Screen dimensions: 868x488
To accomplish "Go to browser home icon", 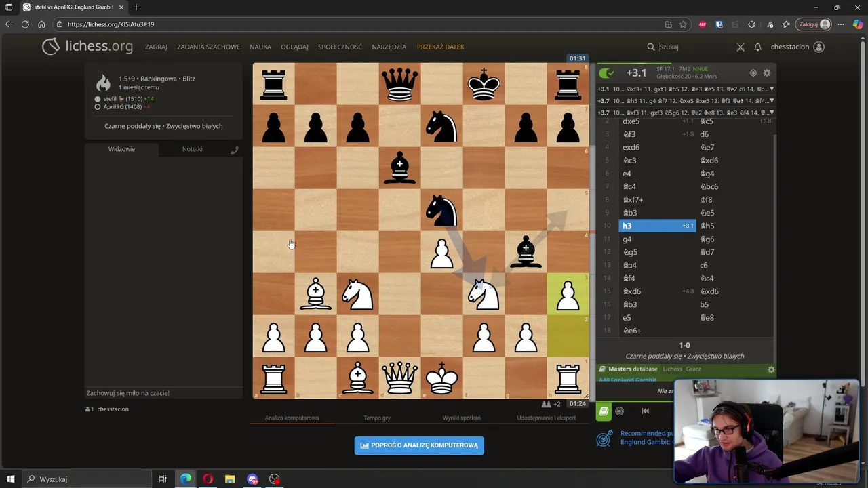I will coord(41,24).
